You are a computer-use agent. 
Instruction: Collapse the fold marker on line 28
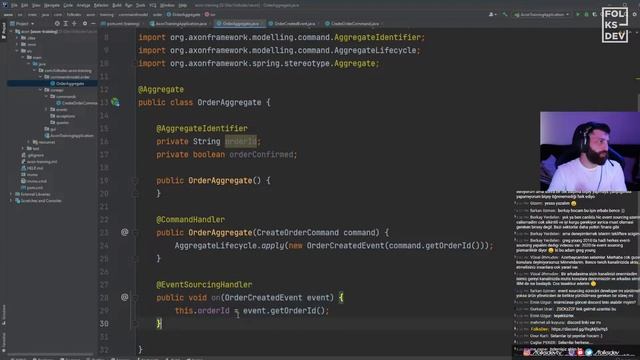tap(135, 298)
